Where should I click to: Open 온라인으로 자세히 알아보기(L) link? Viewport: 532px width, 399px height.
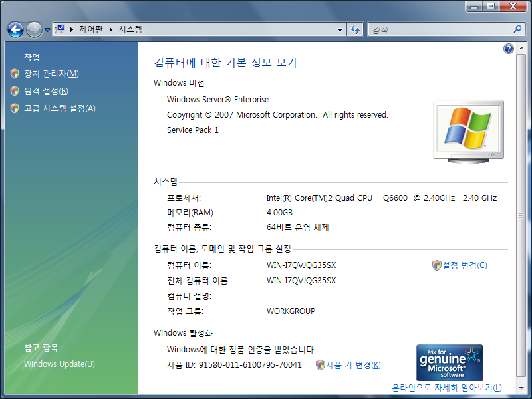click(x=450, y=388)
